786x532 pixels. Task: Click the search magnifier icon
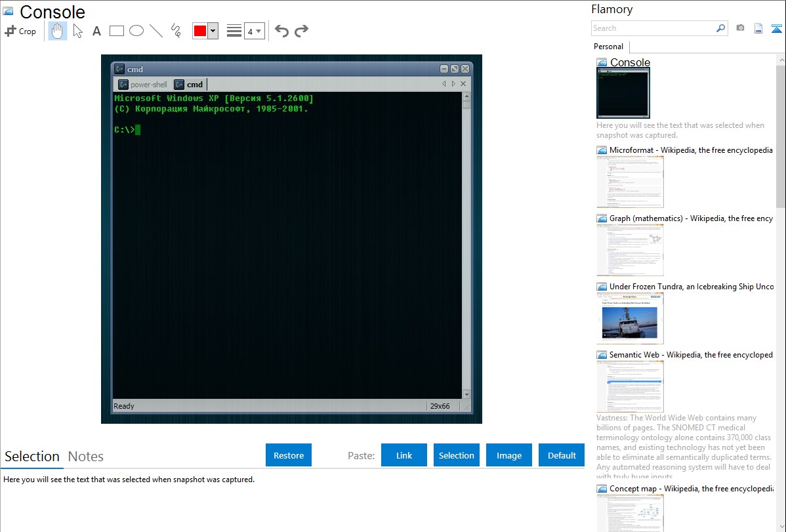pyautogui.click(x=721, y=28)
